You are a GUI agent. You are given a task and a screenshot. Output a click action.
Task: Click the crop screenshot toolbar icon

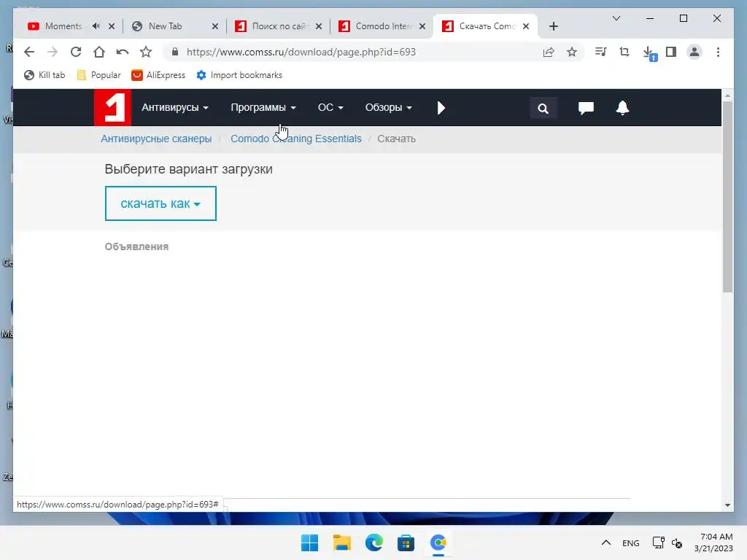(x=624, y=52)
